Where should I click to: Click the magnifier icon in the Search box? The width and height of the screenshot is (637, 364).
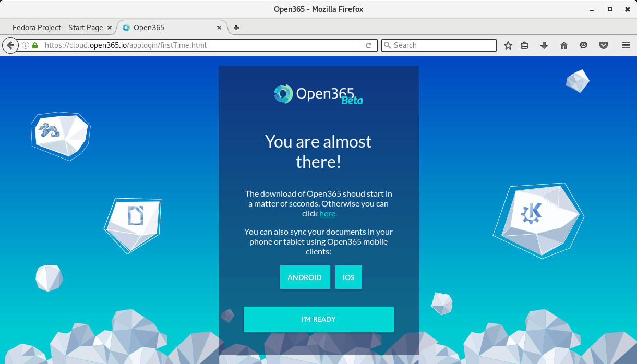pyautogui.click(x=387, y=45)
